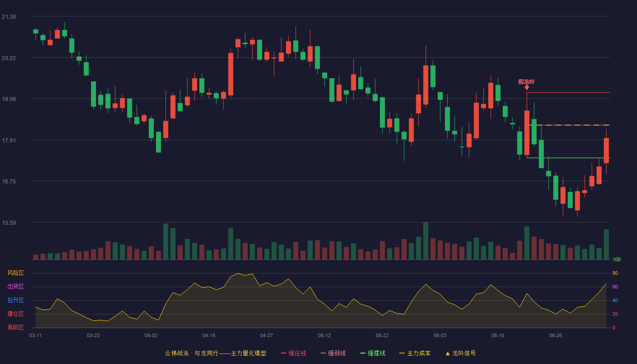Click the 06-15 date label
637x364 pixels.
[x=498, y=335]
